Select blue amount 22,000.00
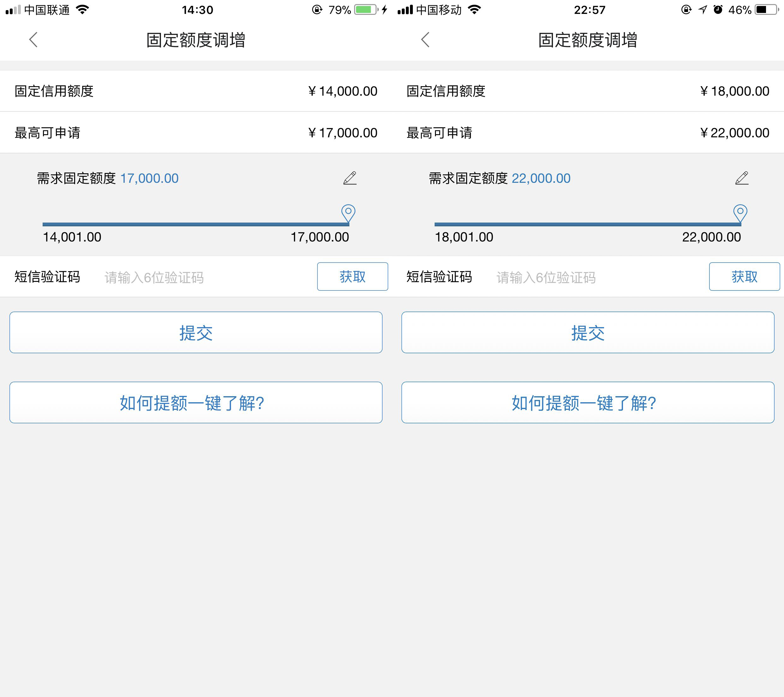The width and height of the screenshot is (784, 697). click(541, 178)
